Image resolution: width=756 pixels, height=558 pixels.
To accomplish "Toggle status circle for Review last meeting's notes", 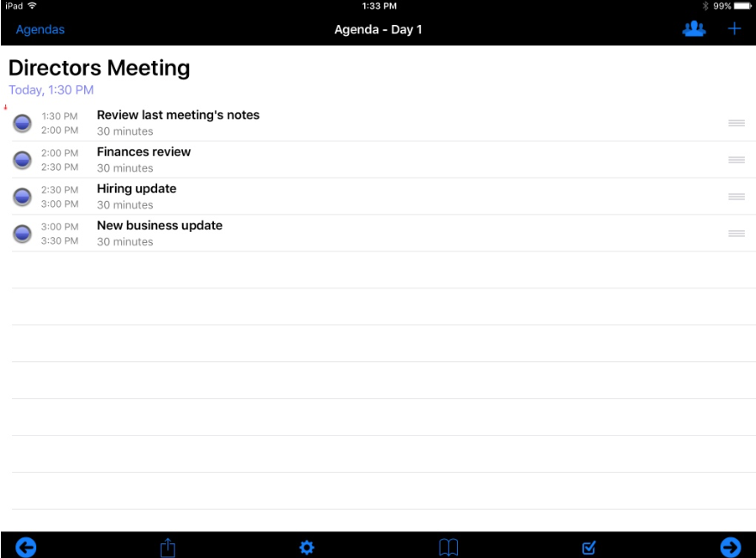I will tap(22, 124).
